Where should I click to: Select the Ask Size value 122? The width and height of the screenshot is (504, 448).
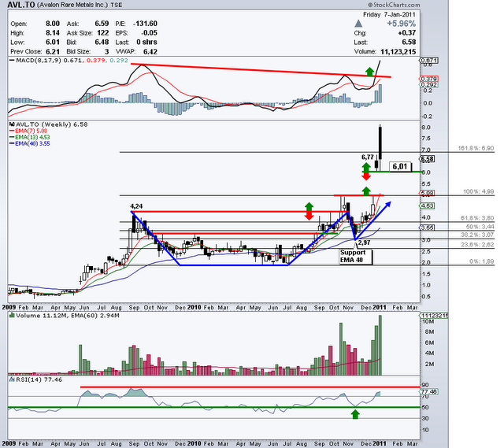[x=103, y=33]
